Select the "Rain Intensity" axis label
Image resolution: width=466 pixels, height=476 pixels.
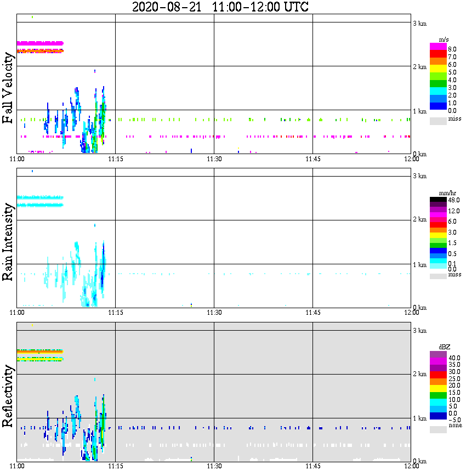click(x=8, y=242)
